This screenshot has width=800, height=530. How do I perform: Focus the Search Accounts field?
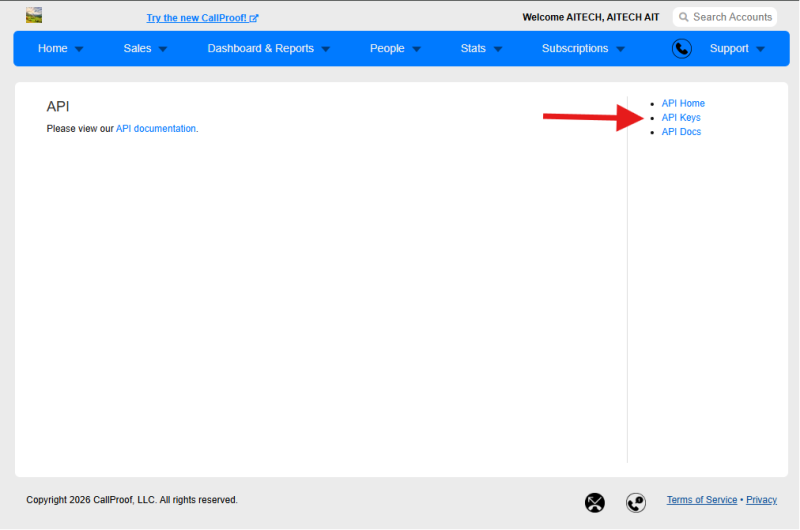click(724, 17)
